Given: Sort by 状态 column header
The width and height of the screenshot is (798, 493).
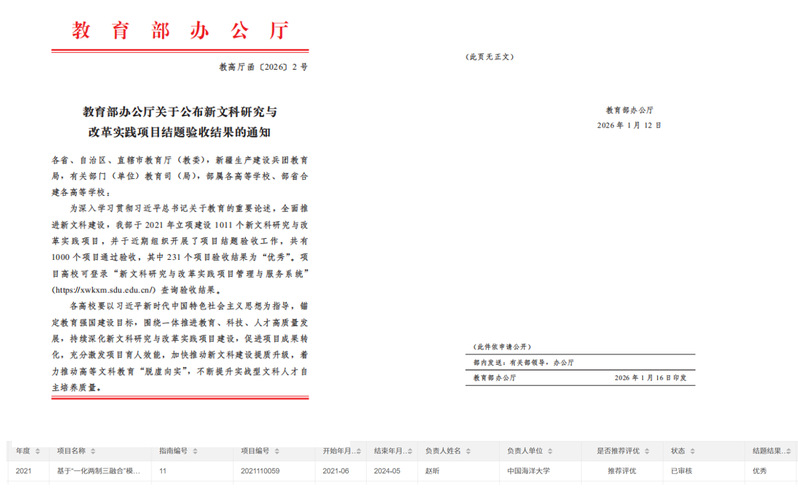Looking at the screenshot, I should coord(679,449).
